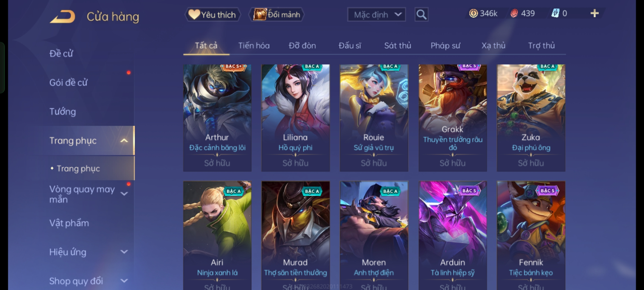Go to Gói đề cử in sidebar
The image size is (644, 290).
(x=68, y=82)
